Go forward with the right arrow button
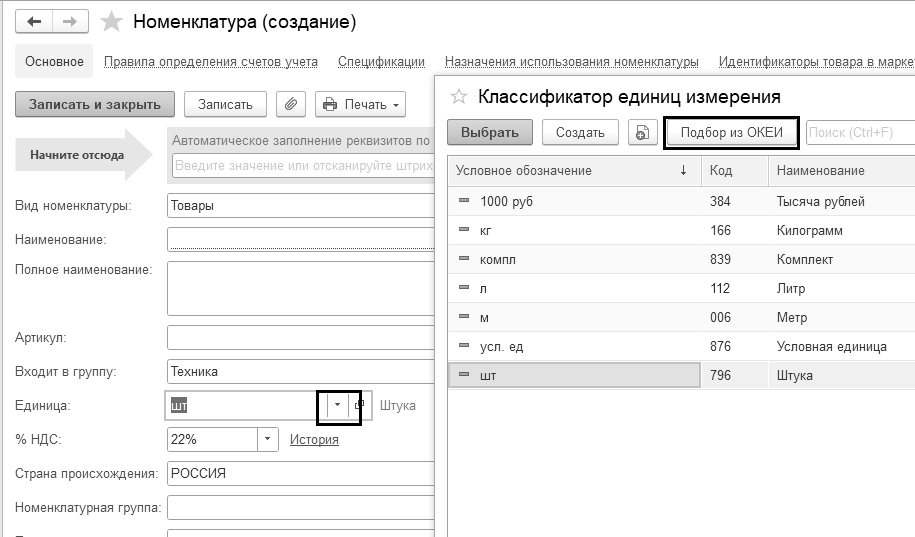 [70, 22]
